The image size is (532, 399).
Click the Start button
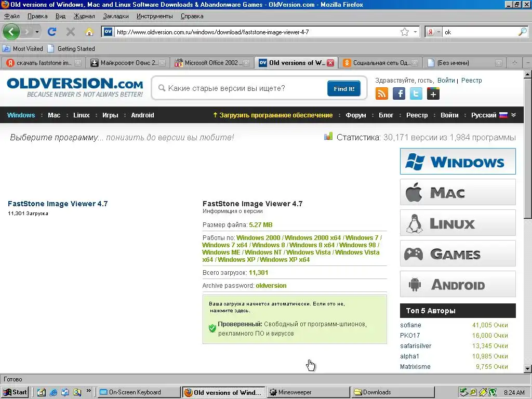click(15, 392)
